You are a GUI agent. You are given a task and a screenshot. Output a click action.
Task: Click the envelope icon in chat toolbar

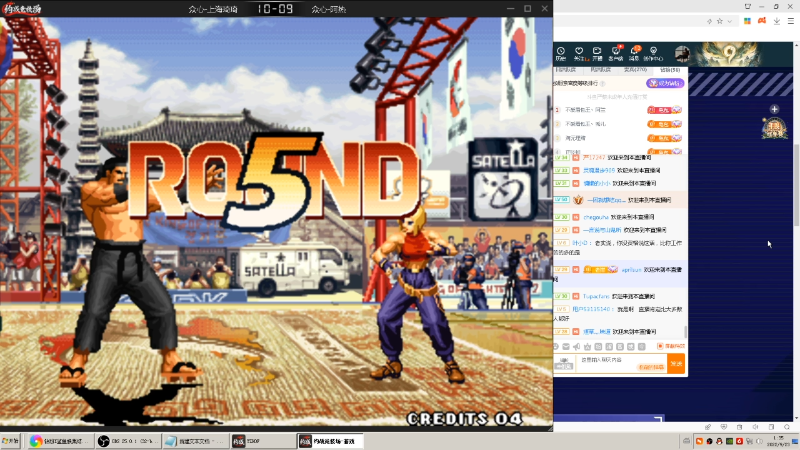(566, 347)
